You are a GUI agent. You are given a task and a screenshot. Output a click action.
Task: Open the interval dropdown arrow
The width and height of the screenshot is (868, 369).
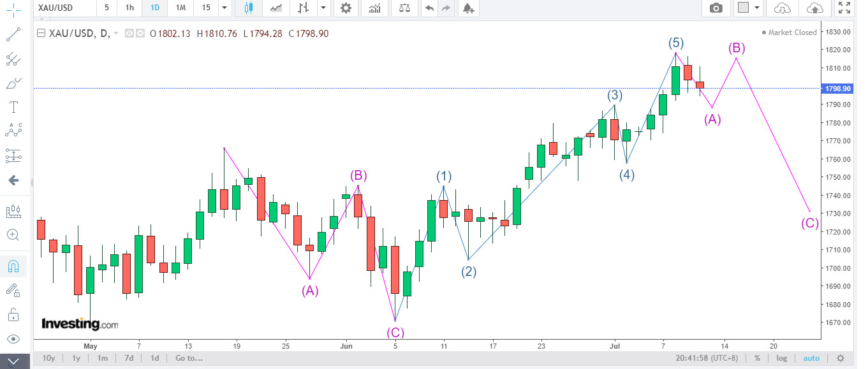(x=224, y=8)
